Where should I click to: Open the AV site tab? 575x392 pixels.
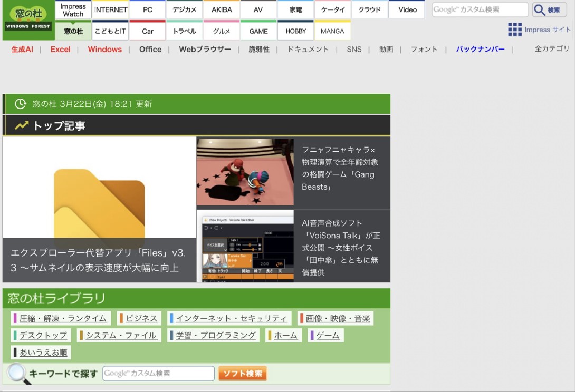point(258,10)
